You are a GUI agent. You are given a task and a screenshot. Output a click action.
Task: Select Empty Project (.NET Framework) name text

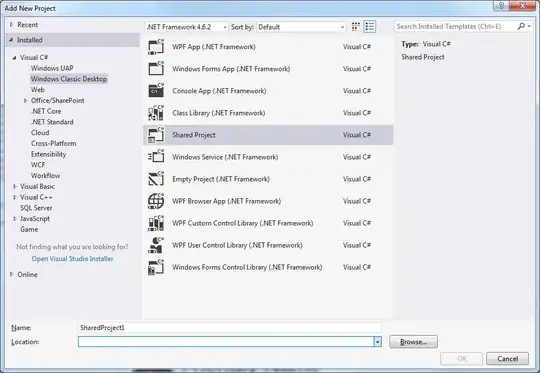tap(221, 179)
